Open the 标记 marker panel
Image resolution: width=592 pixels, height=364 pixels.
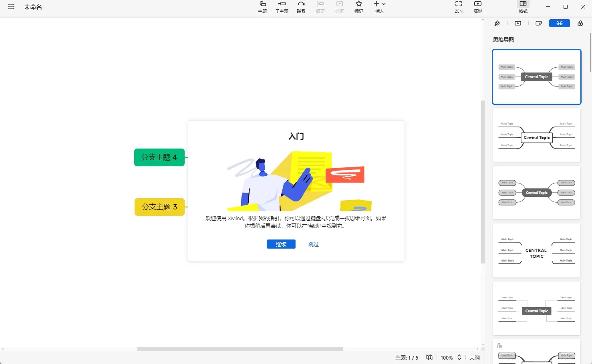click(358, 7)
